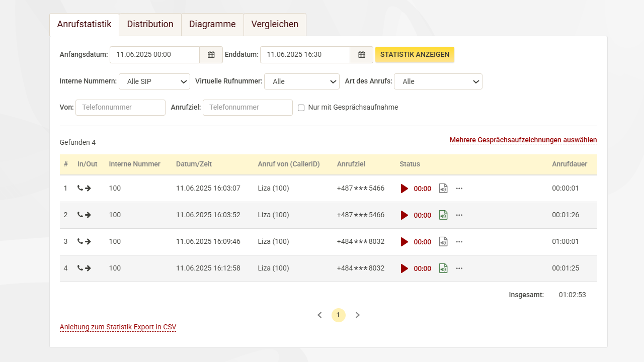Click duration 01:00:01 cell
Screen dimensions: 644x362
[x=566, y=242]
